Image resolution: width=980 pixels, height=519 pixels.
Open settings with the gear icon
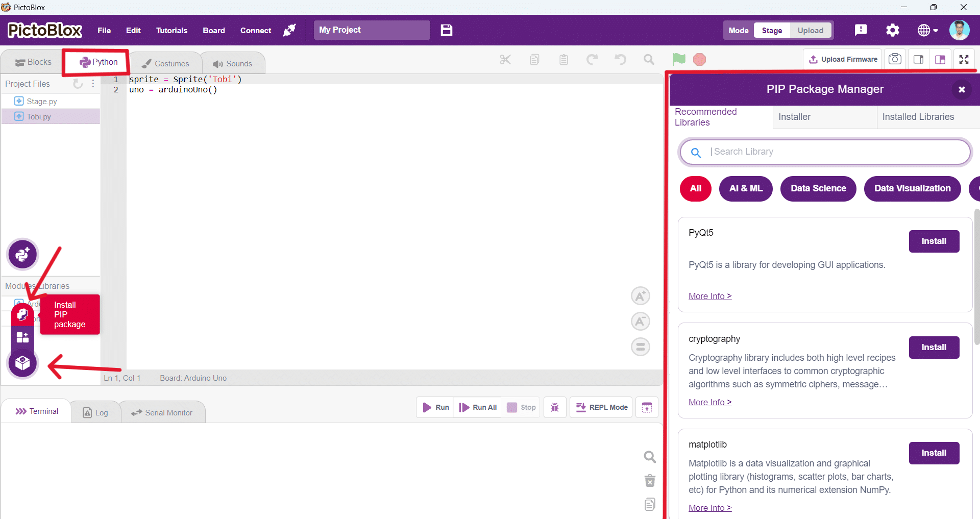(x=892, y=30)
